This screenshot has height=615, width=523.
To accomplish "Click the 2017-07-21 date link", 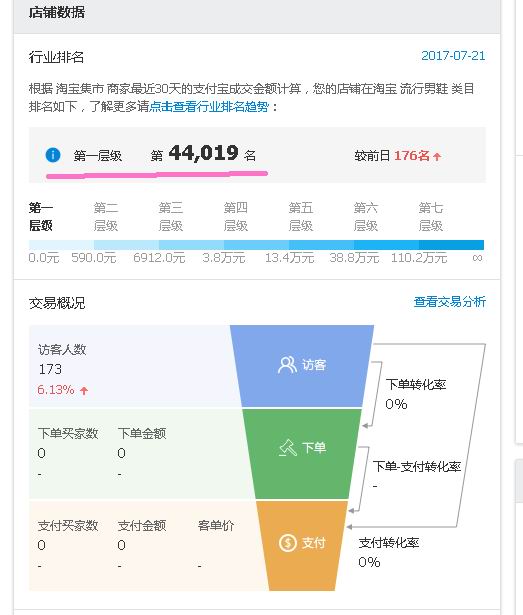I will [453, 56].
